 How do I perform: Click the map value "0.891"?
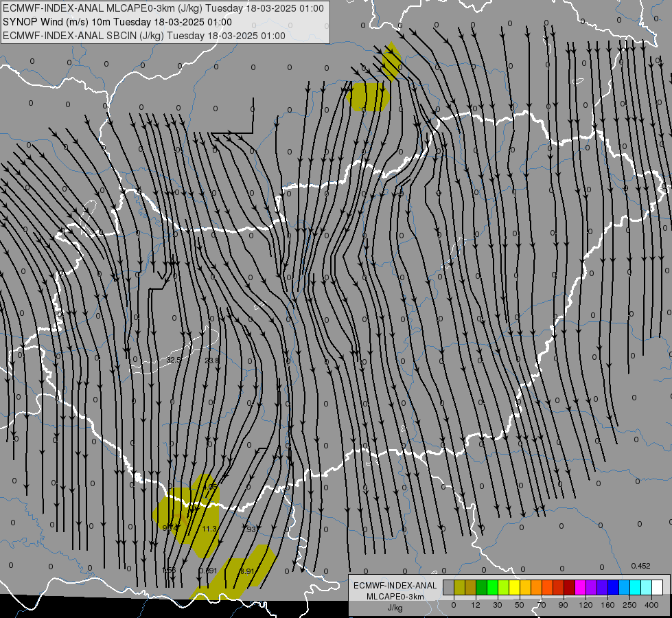tap(208, 571)
